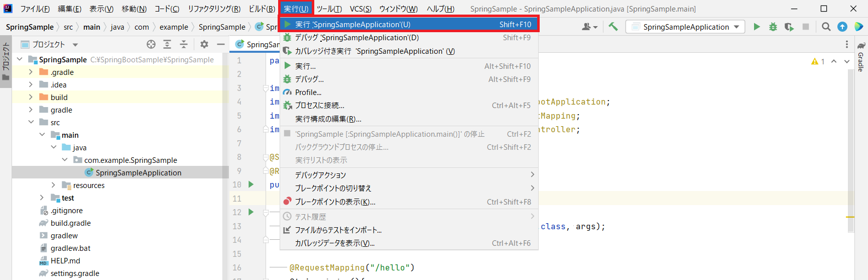Click the Build project hammer icon
Screen dimensions: 868x280
point(613,27)
